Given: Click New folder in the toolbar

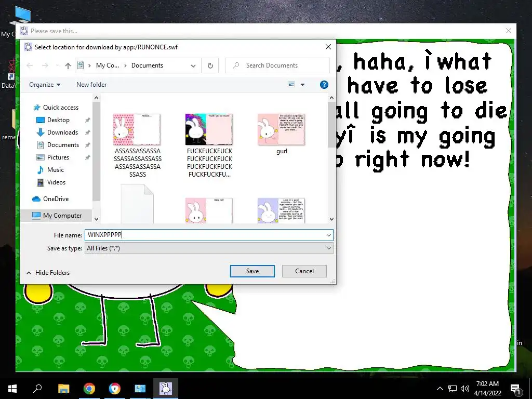Looking at the screenshot, I should coord(91,85).
